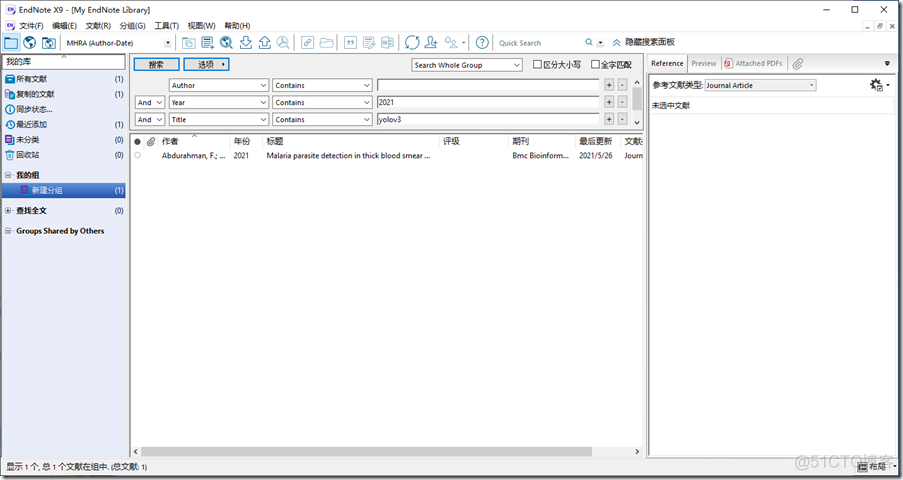Open the Search Whole Group dropdown

pyautogui.click(x=467, y=65)
